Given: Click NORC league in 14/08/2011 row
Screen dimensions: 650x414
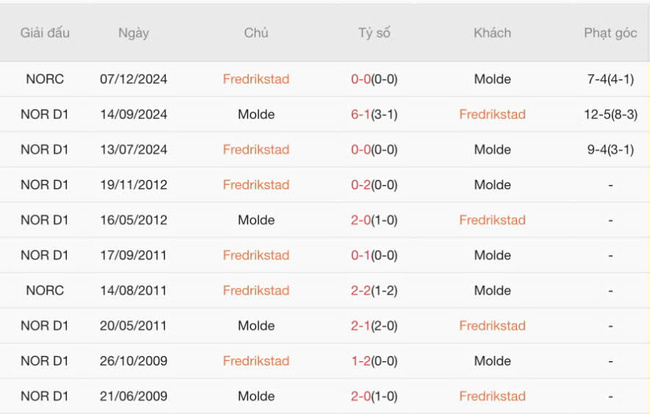Looking at the screenshot, I should pos(45,291).
